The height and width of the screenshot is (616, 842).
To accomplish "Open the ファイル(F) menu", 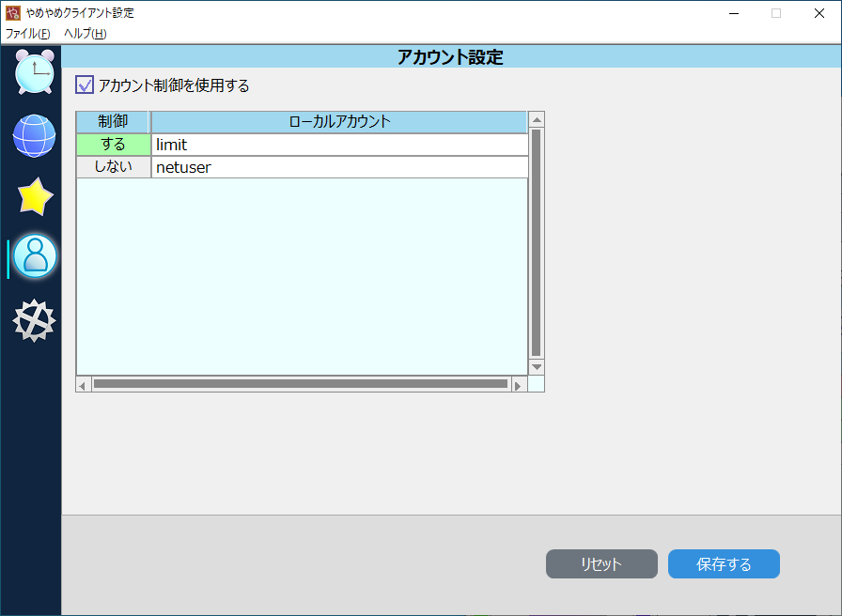I will 28,33.
